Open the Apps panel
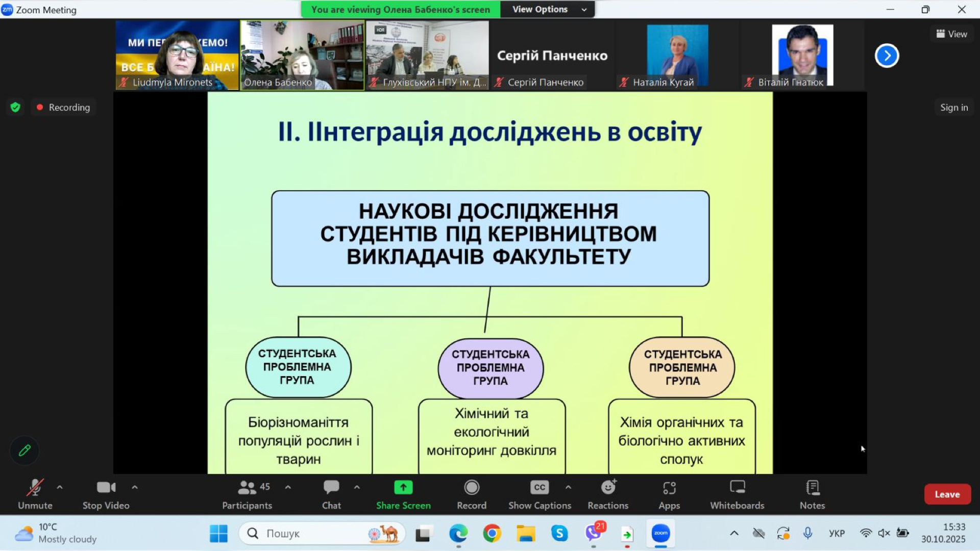Image resolution: width=980 pixels, height=551 pixels. coord(669,494)
